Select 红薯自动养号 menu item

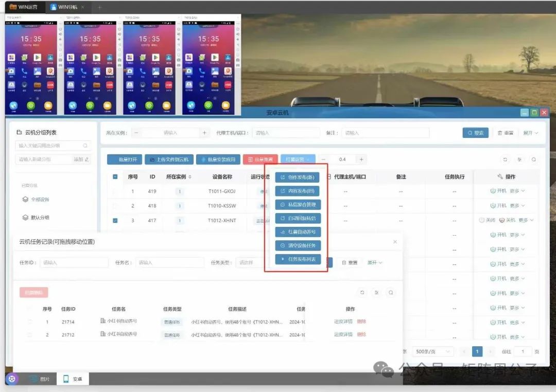pos(298,232)
